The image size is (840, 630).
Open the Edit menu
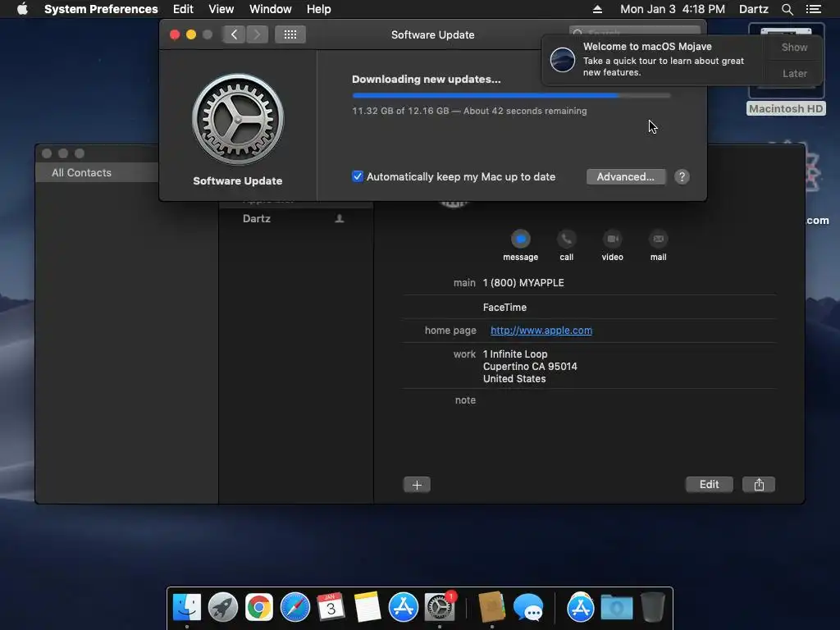coord(183,9)
